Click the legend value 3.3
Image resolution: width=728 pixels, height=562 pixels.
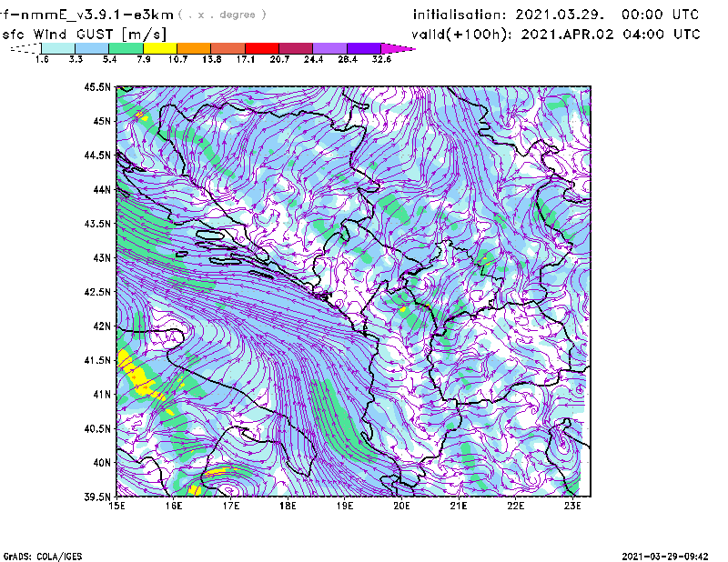[x=76, y=59]
